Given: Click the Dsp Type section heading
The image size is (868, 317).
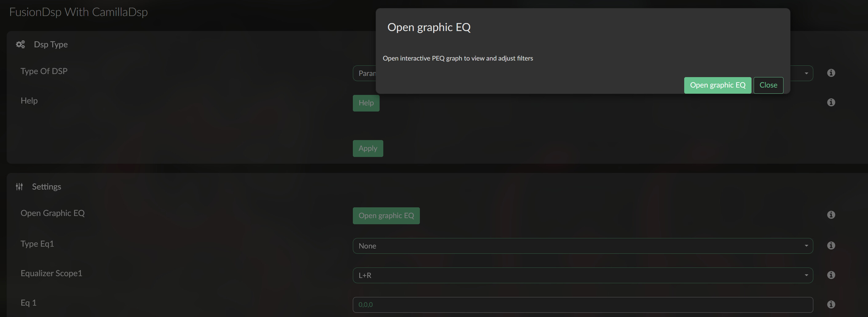Looking at the screenshot, I should coord(51,45).
